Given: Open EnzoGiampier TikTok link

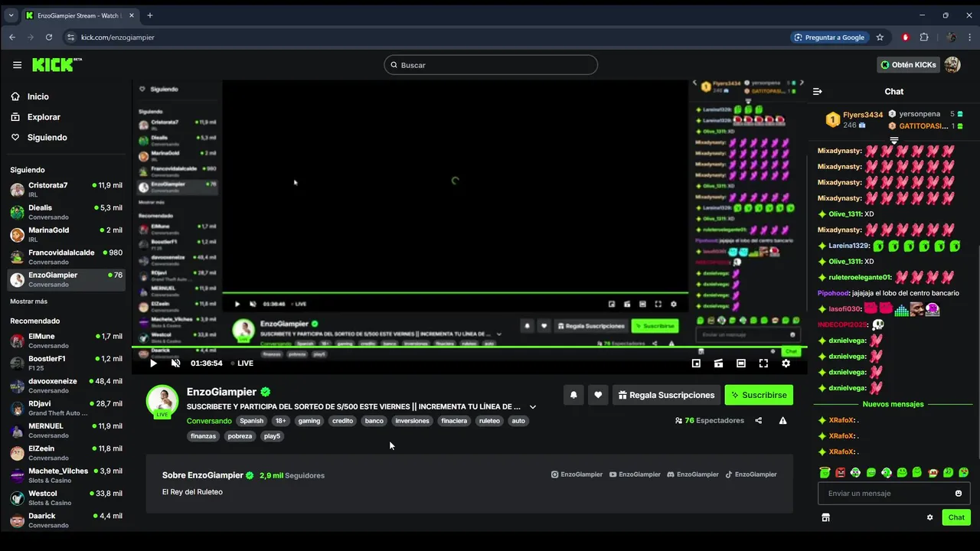Looking at the screenshot, I should tap(751, 474).
